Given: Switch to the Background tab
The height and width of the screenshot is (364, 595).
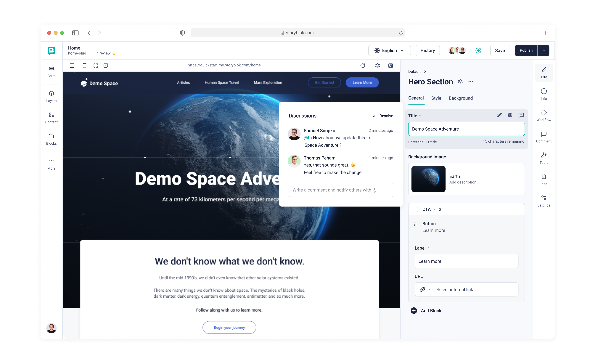Looking at the screenshot, I should tap(461, 98).
